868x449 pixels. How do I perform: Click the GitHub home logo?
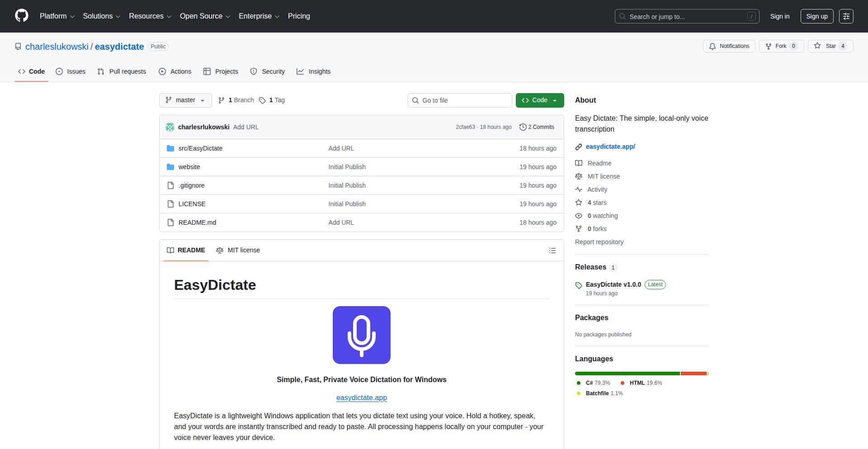click(21, 16)
